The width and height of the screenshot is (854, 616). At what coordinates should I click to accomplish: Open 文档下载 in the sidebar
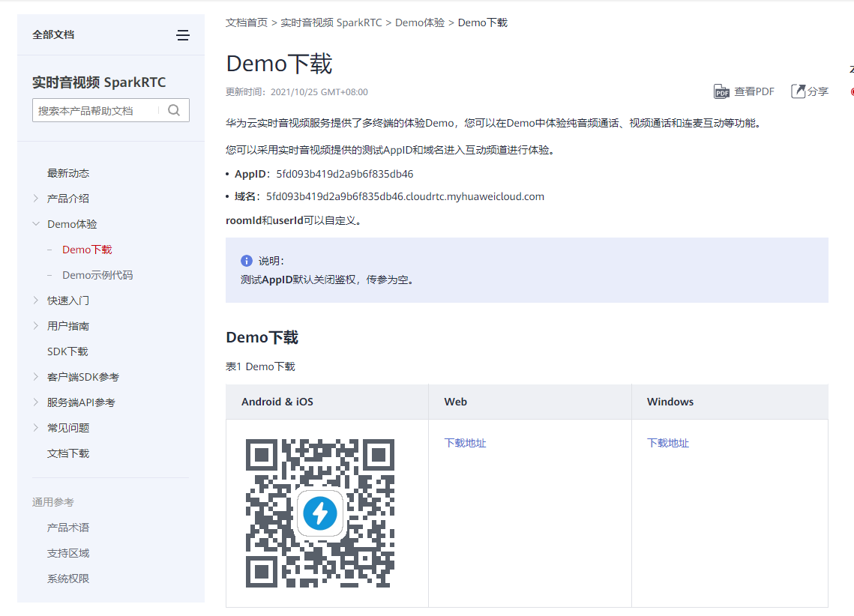68,453
